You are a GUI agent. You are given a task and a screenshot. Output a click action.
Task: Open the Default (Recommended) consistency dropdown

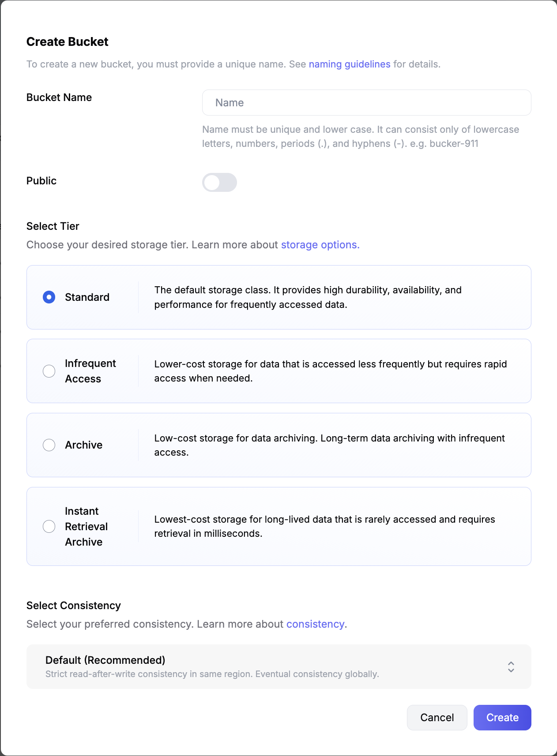click(265, 666)
